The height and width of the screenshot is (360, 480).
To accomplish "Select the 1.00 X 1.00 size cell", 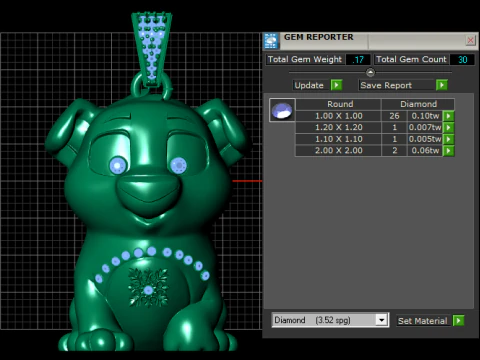I will click(338, 116).
